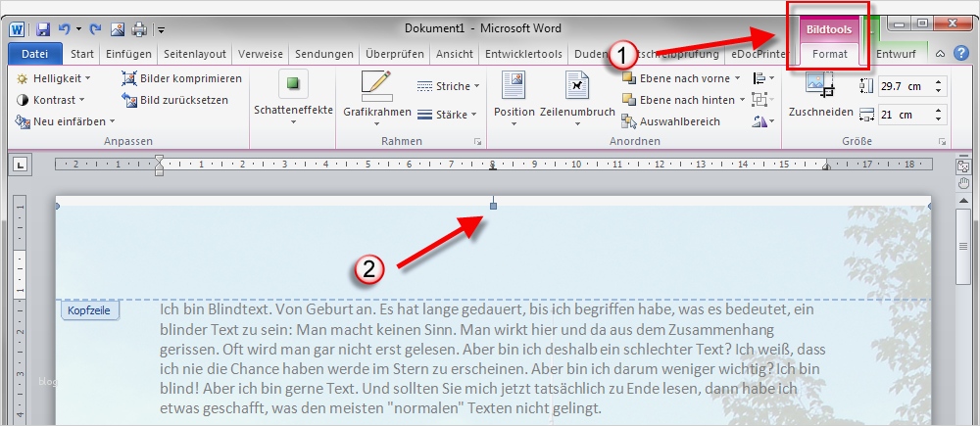Minimize the ribbon with the caret icon
Image resolution: width=980 pixels, height=426 pixels.
click(940, 54)
